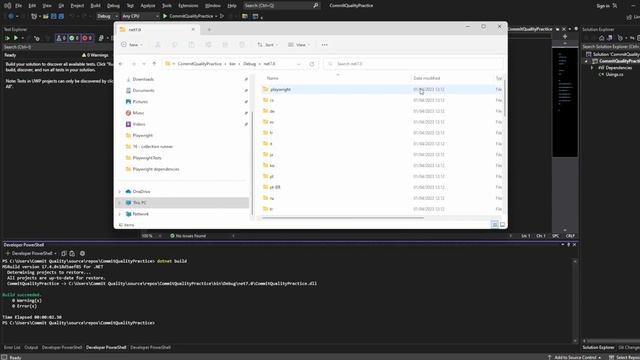Click the Back arrow in File Explorer
This screenshot has width=640, height=360.
121,64
